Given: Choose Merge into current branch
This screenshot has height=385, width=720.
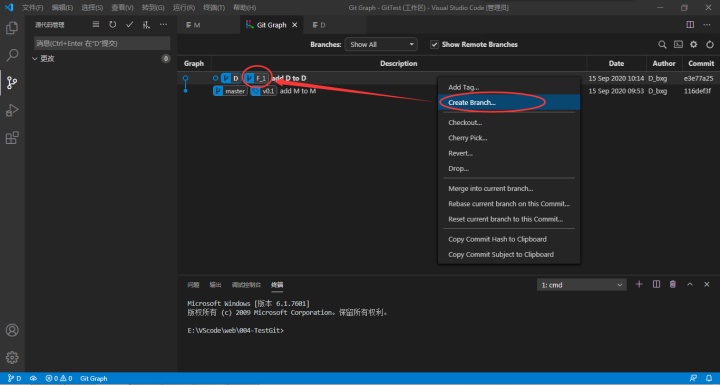Looking at the screenshot, I should pos(509,188).
